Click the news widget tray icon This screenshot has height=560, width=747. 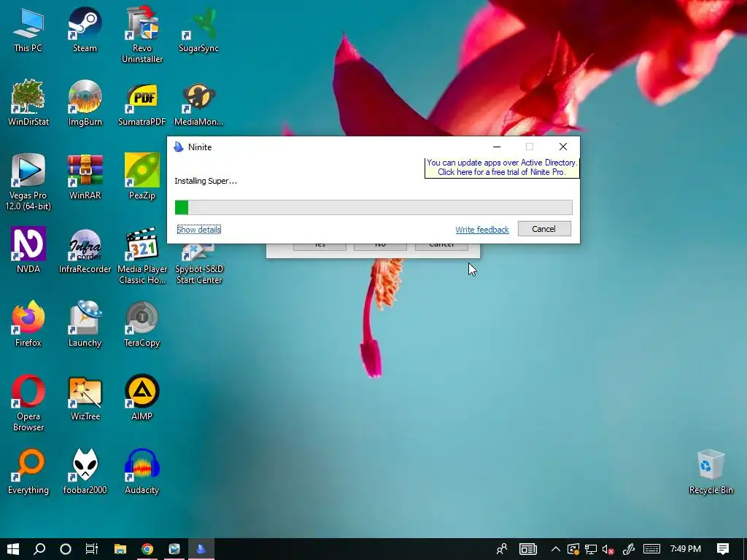528,549
